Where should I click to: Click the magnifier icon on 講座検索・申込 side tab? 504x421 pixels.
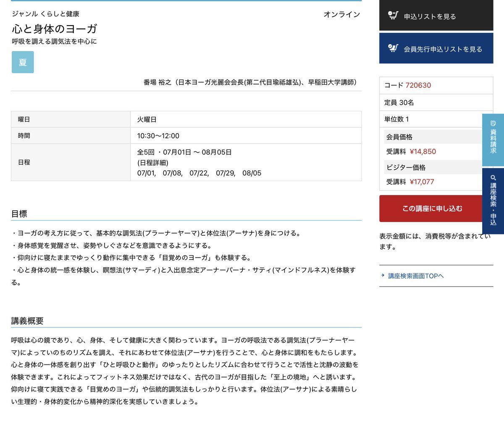pos(493,178)
